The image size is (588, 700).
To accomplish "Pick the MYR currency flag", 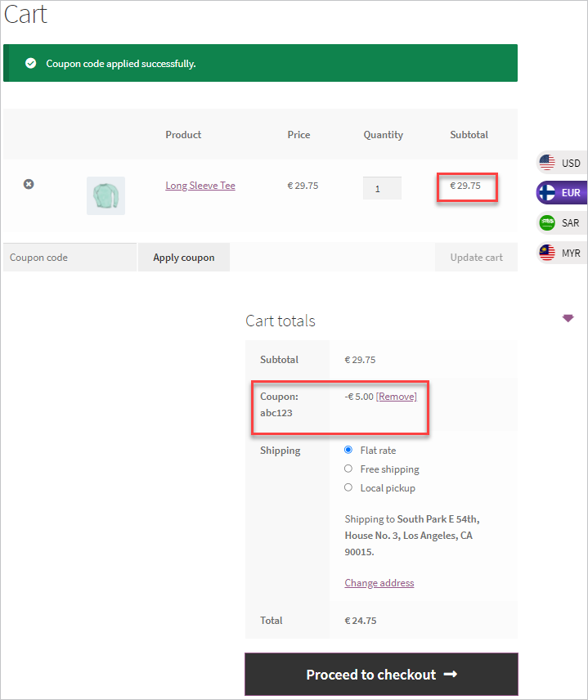I will pos(548,253).
